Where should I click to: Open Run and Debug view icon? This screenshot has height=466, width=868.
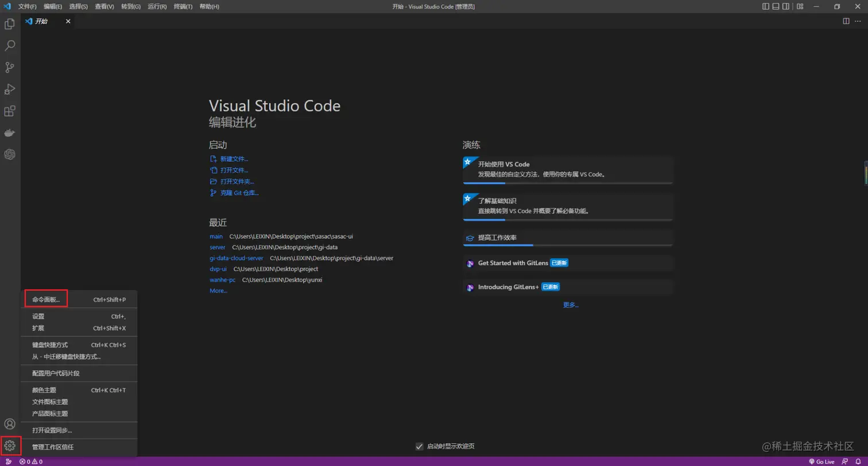click(10, 89)
